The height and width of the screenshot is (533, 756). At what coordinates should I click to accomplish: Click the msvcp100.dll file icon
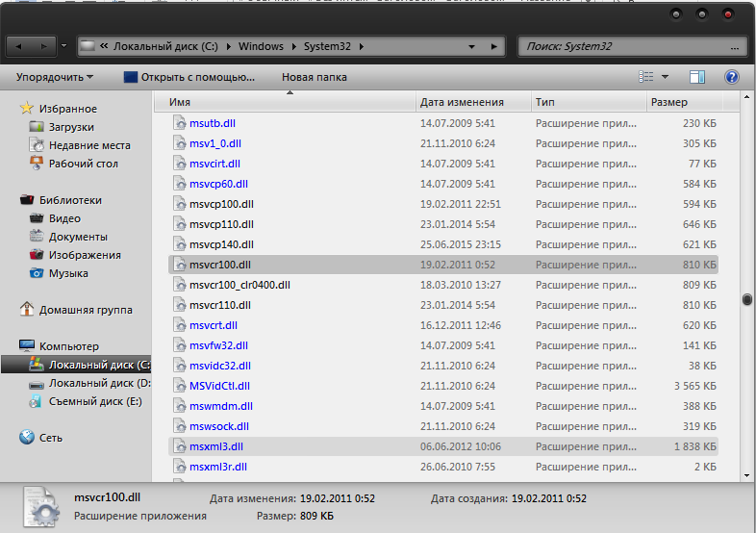(x=179, y=204)
